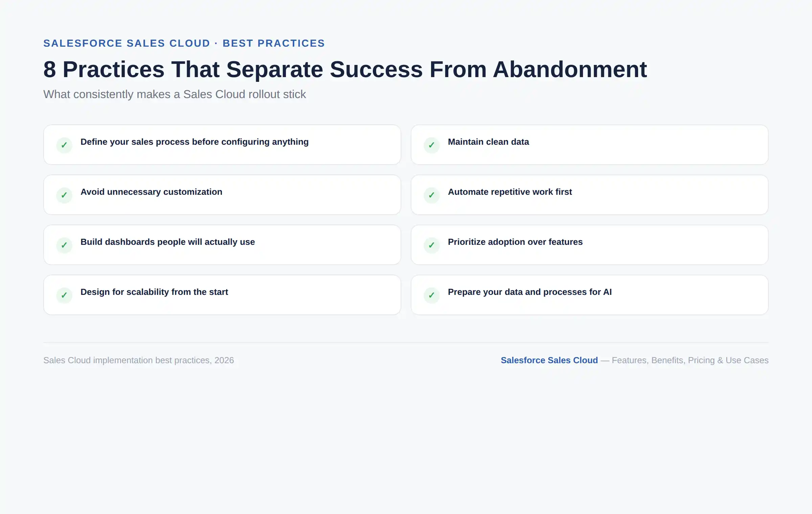Image resolution: width=812 pixels, height=514 pixels.
Task: Select text 'Automate repetitive work first'
Action: tap(510, 192)
